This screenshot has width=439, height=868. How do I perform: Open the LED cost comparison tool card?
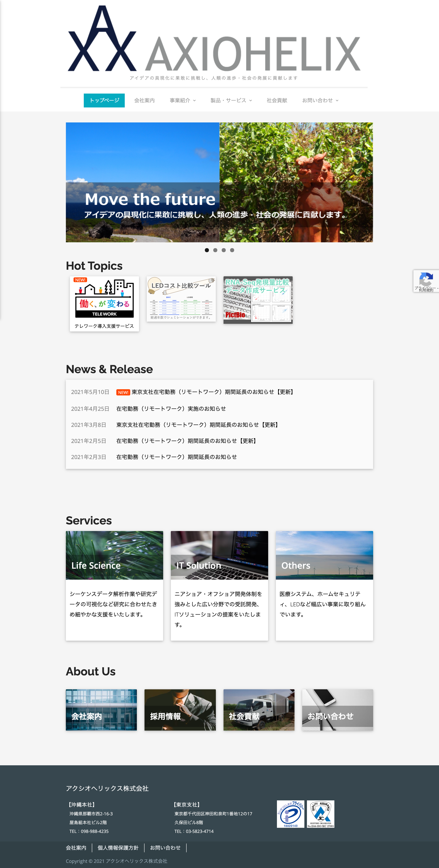tap(181, 299)
